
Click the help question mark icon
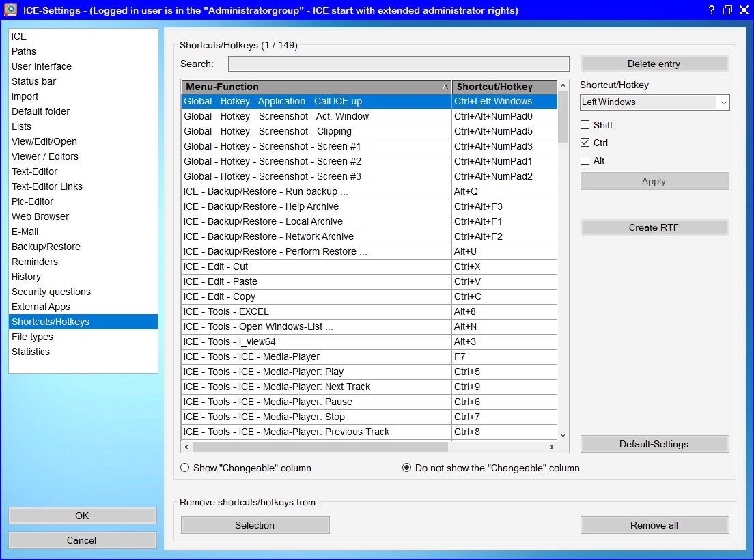712,10
